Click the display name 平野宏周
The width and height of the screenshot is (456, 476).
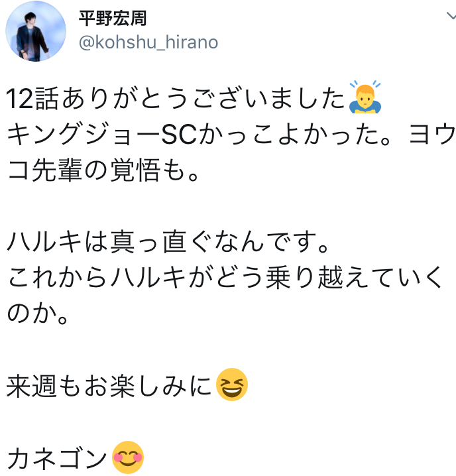(x=113, y=18)
